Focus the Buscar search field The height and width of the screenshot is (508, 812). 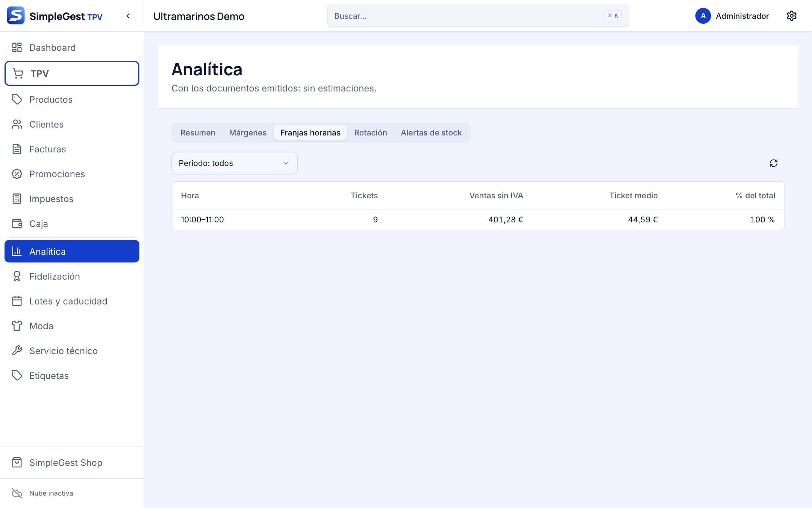click(478, 16)
